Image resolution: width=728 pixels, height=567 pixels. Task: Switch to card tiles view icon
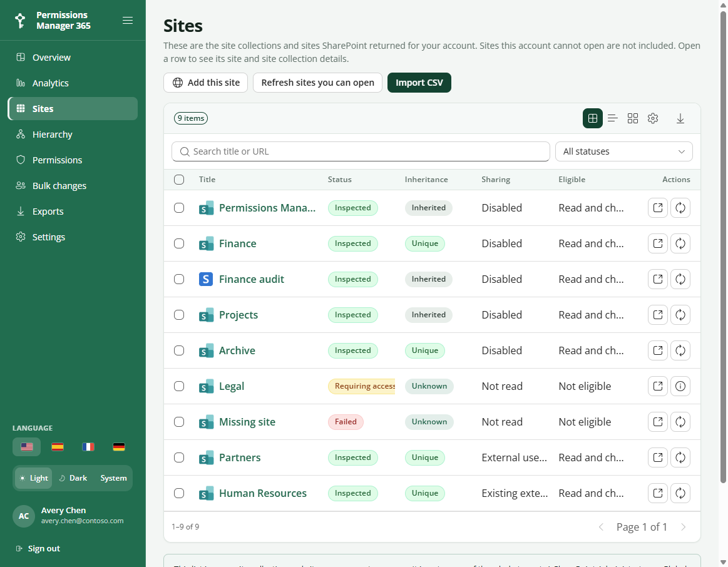(x=632, y=118)
